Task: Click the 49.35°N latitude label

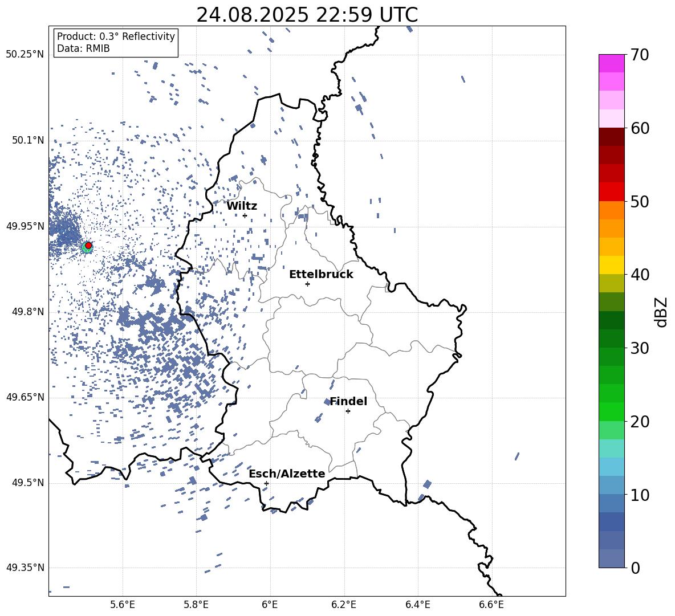Action: [25, 568]
